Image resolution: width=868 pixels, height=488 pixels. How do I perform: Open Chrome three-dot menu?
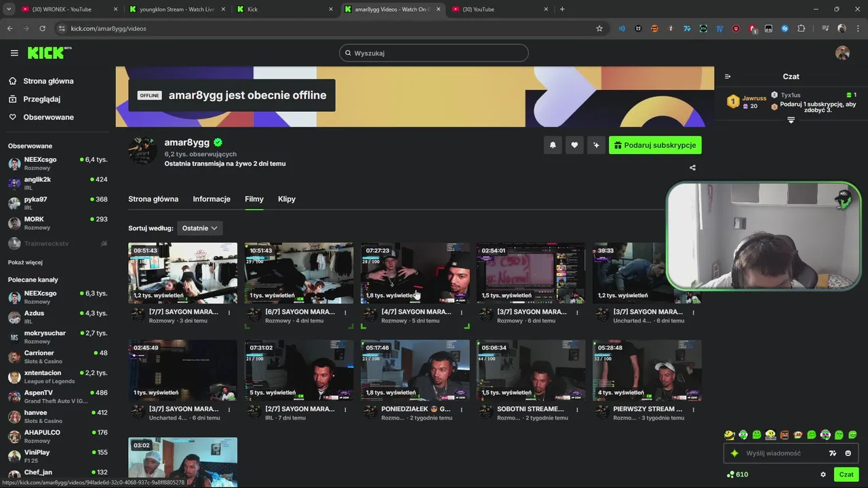[858, 28]
